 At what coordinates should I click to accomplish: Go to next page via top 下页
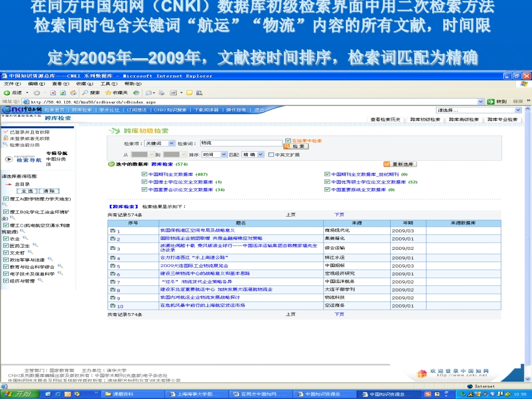[339, 214]
